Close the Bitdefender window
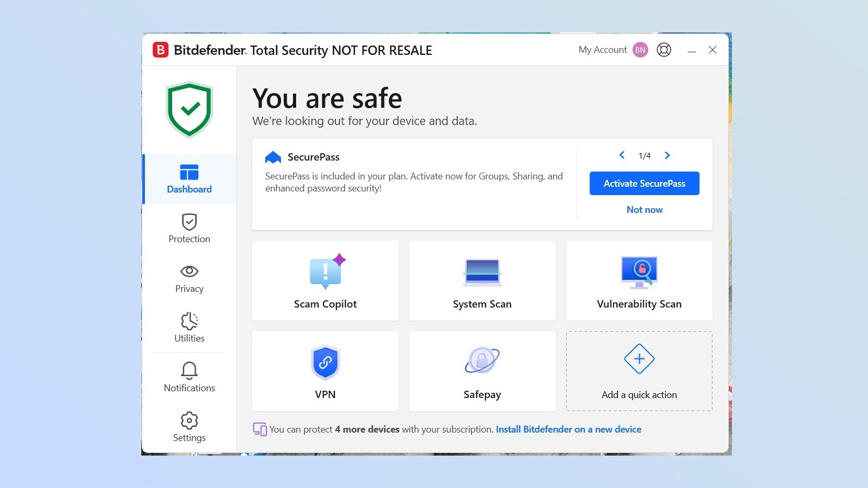Screen dimensions: 868x488 tap(713, 50)
